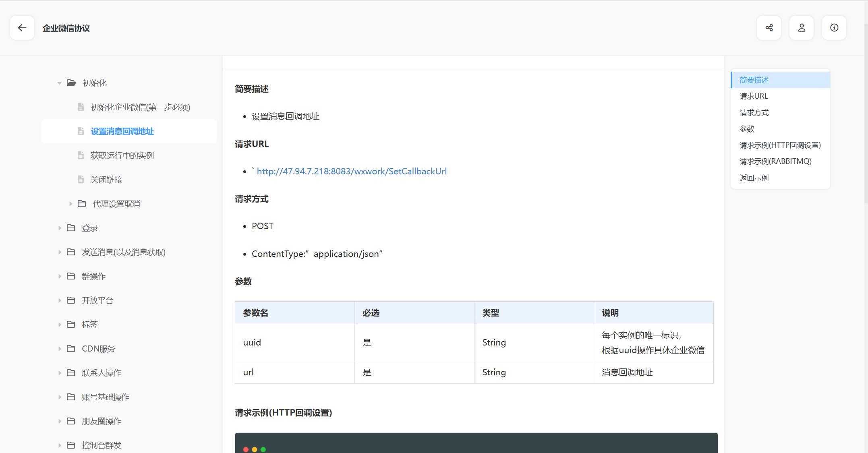Click the back arrow button
Image resolution: width=868 pixels, height=453 pixels.
(x=22, y=28)
